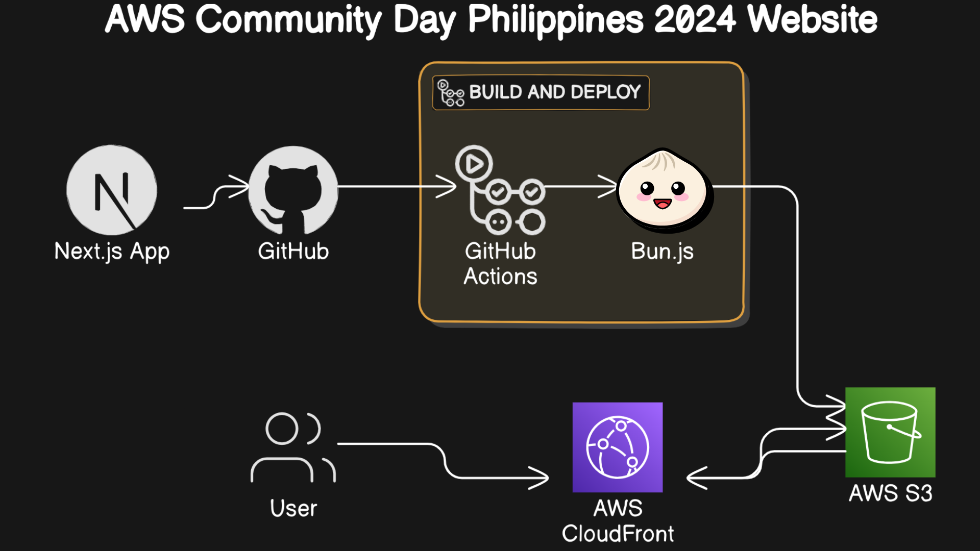This screenshot has height=551, width=980.
Task: Click the "Bun.js" label text
Action: tap(663, 252)
